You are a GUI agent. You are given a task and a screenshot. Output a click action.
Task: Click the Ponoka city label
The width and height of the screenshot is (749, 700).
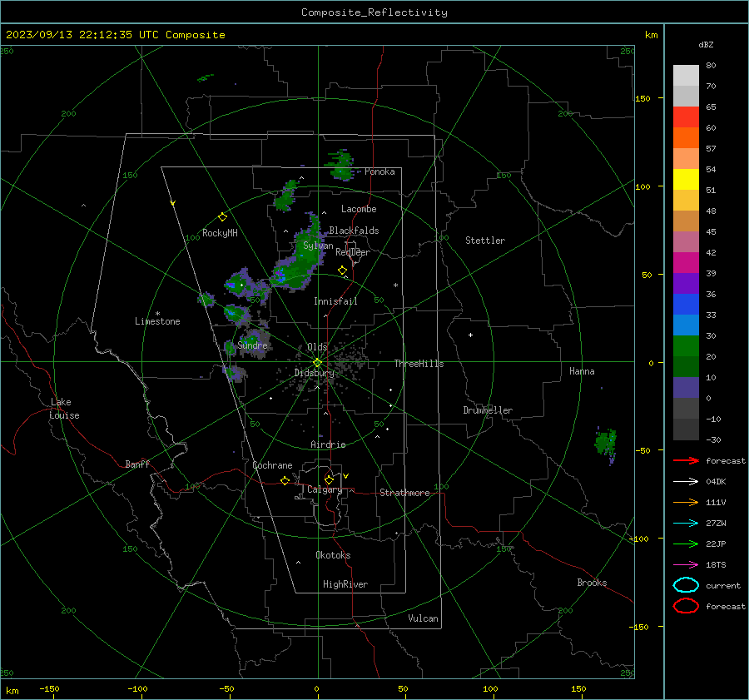tap(379, 171)
